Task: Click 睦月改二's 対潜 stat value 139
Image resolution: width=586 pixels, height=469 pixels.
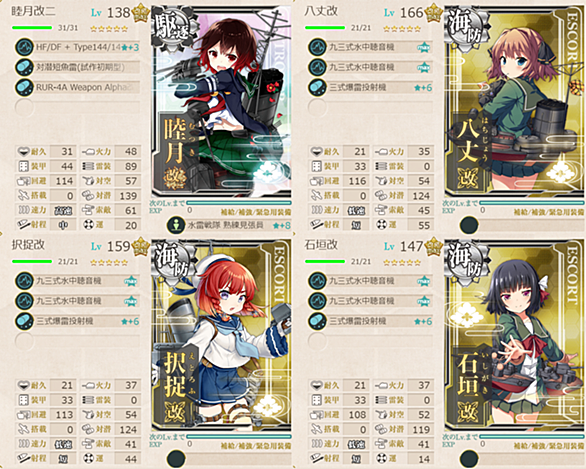Action: point(128,196)
